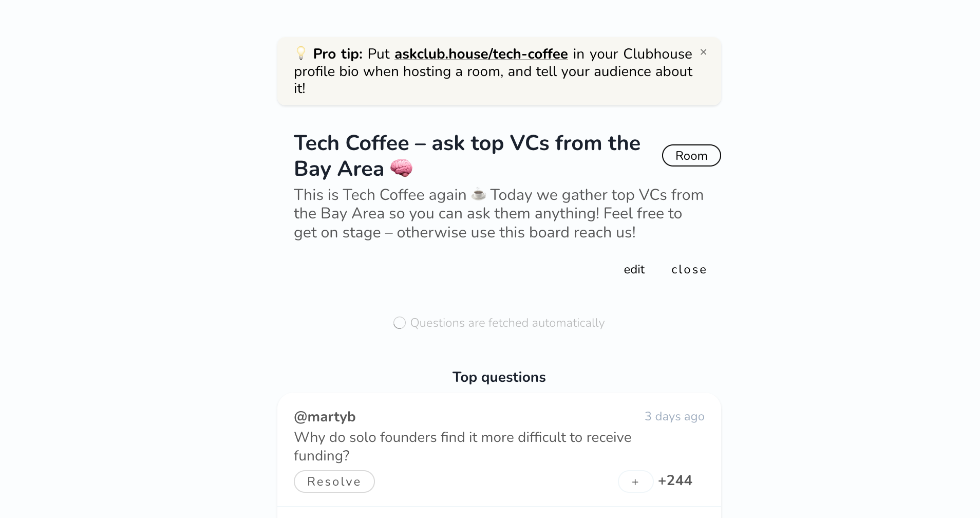Open the askclub.house/tech-coffee link

click(481, 53)
